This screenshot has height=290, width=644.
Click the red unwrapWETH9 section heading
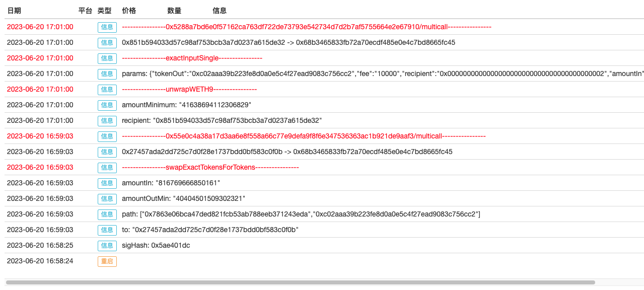pyautogui.click(x=189, y=89)
